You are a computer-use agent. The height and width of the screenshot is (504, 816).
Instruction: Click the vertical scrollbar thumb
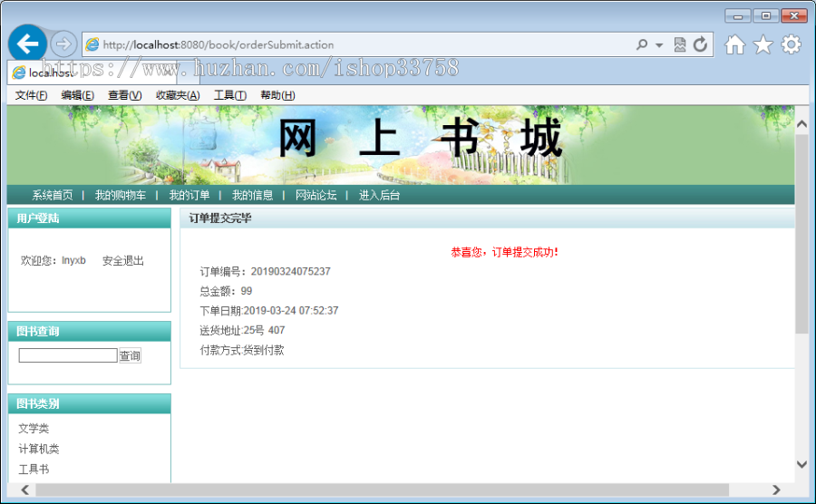(801, 234)
